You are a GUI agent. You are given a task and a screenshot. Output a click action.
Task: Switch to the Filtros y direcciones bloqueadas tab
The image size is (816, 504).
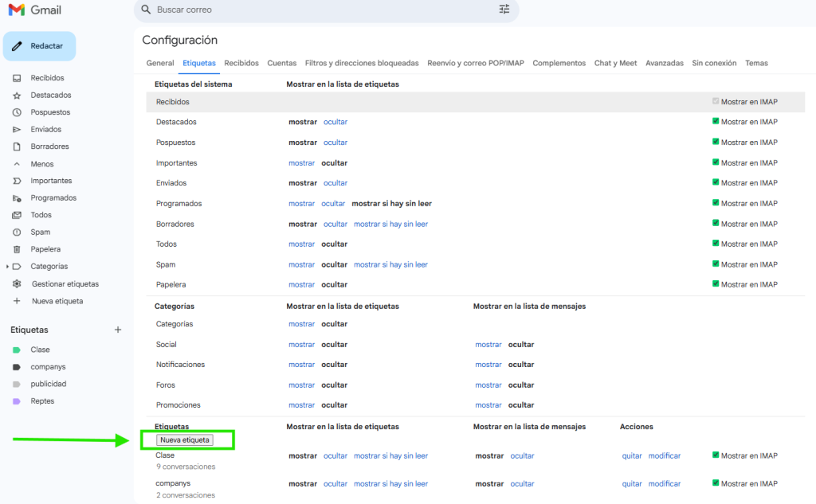(362, 63)
